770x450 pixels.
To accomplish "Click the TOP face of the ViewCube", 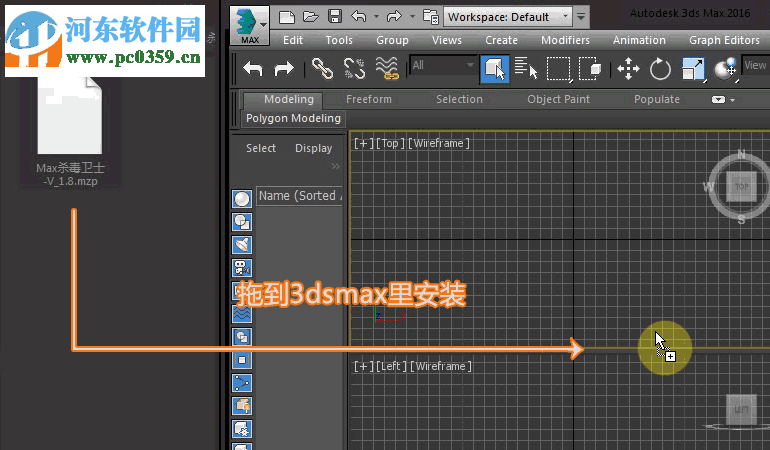I will pos(741,187).
